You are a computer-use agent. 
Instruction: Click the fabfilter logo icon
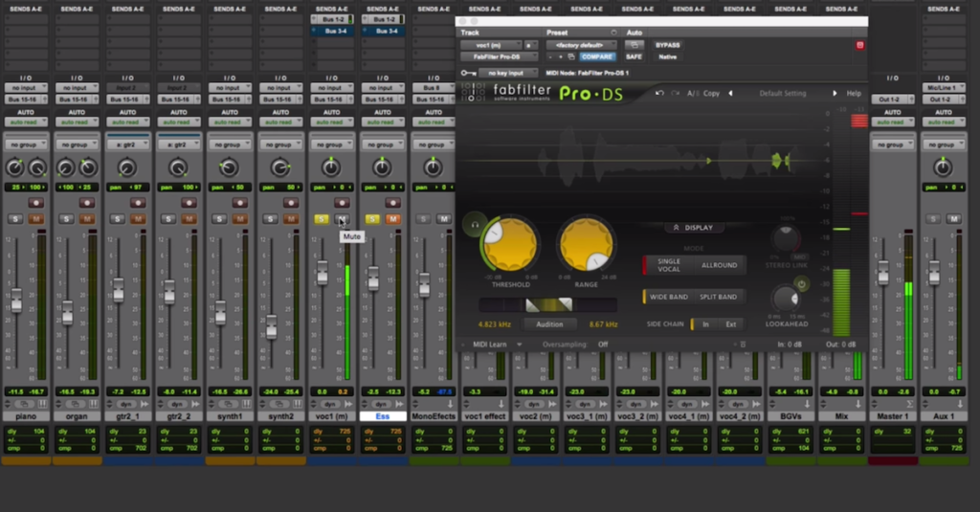[x=473, y=93]
